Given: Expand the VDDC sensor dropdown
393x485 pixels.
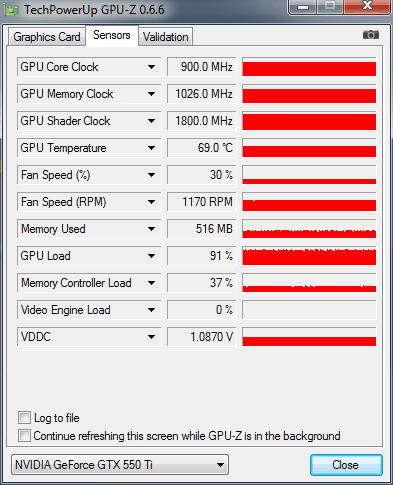Looking at the screenshot, I should 151,337.
